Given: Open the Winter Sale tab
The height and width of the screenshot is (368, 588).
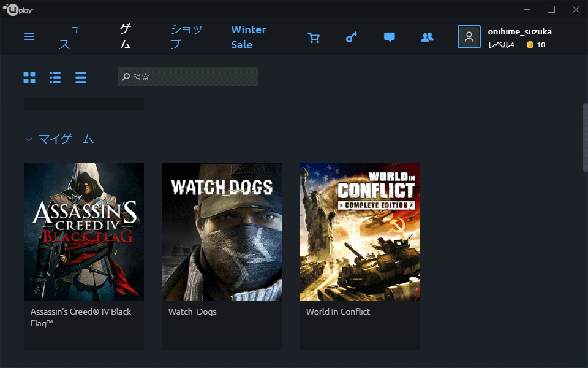Looking at the screenshot, I should coord(249,37).
